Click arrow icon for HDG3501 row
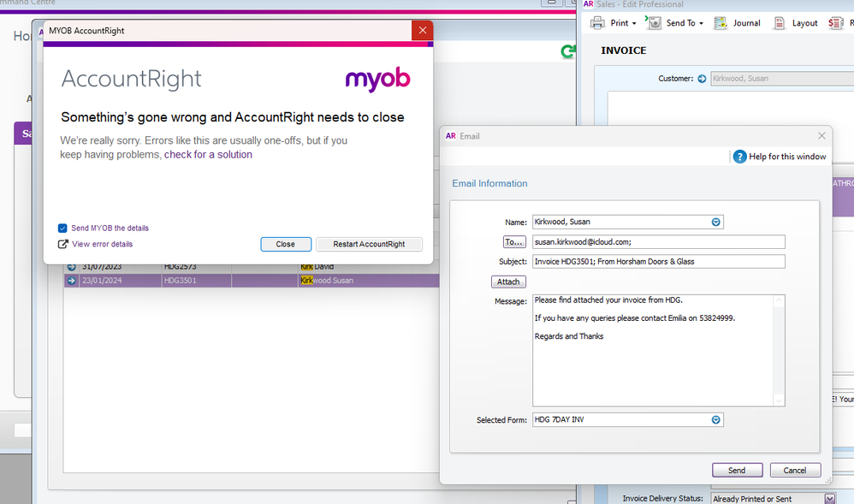 tap(72, 281)
